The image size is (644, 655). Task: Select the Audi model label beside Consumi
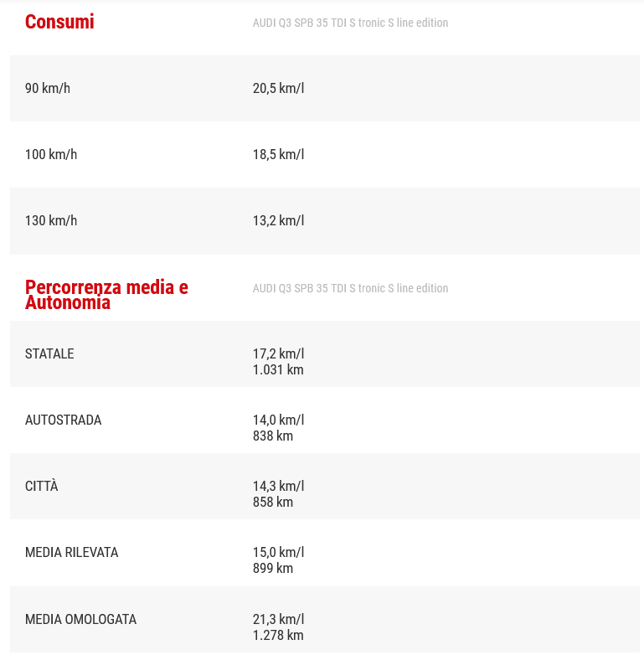[x=350, y=23]
